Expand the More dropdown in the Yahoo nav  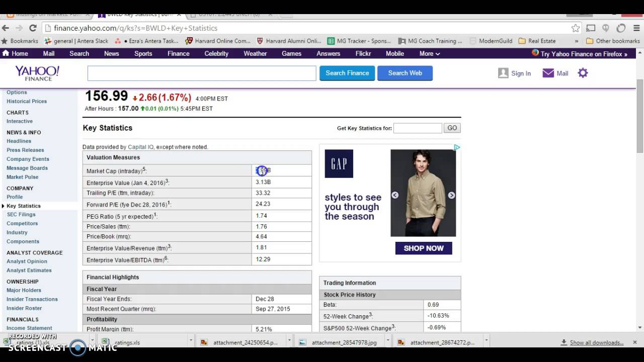(430, 53)
